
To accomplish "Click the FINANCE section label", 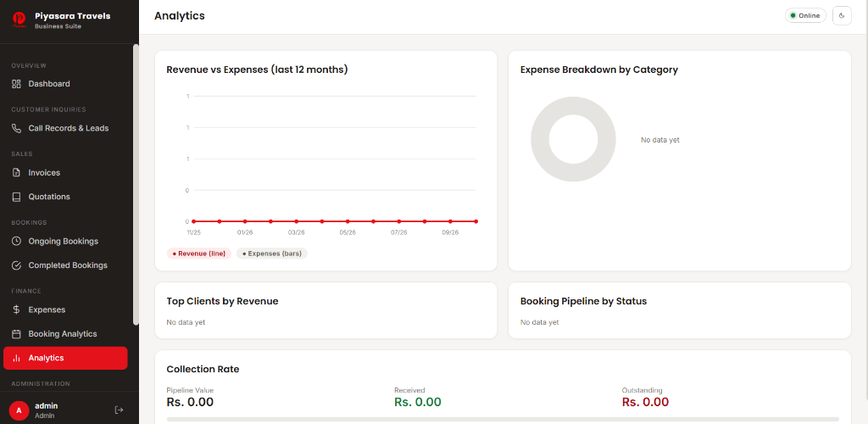I will point(26,291).
